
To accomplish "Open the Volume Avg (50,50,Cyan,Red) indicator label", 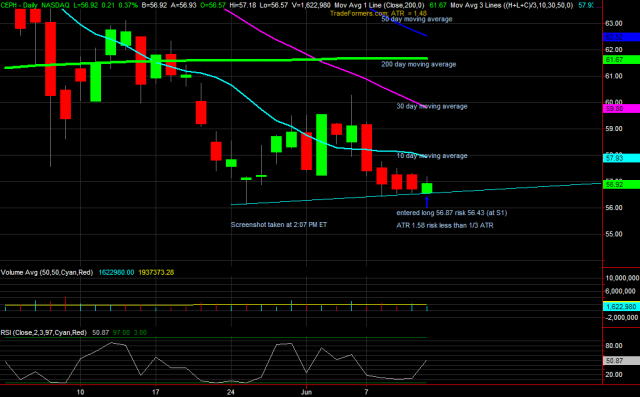I will 47,273.
